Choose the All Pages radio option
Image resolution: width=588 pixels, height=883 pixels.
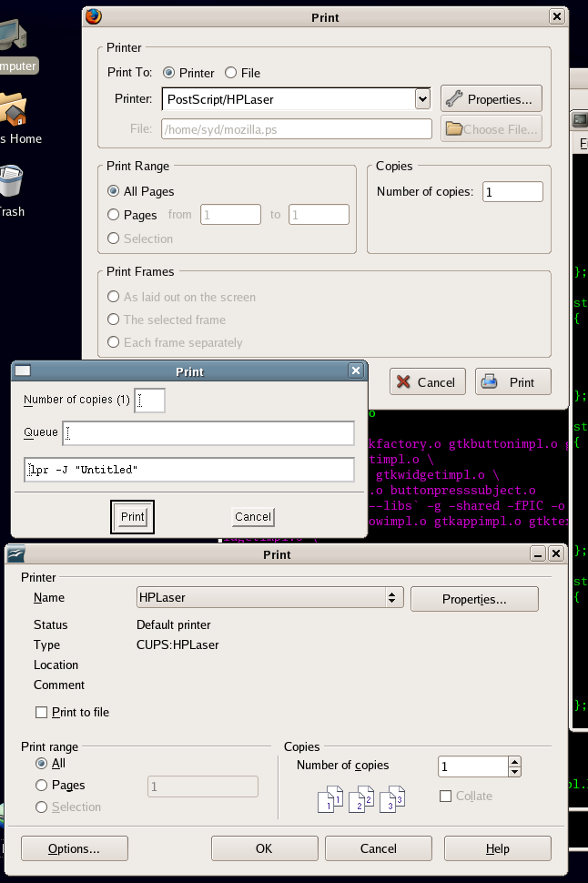click(114, 191)
